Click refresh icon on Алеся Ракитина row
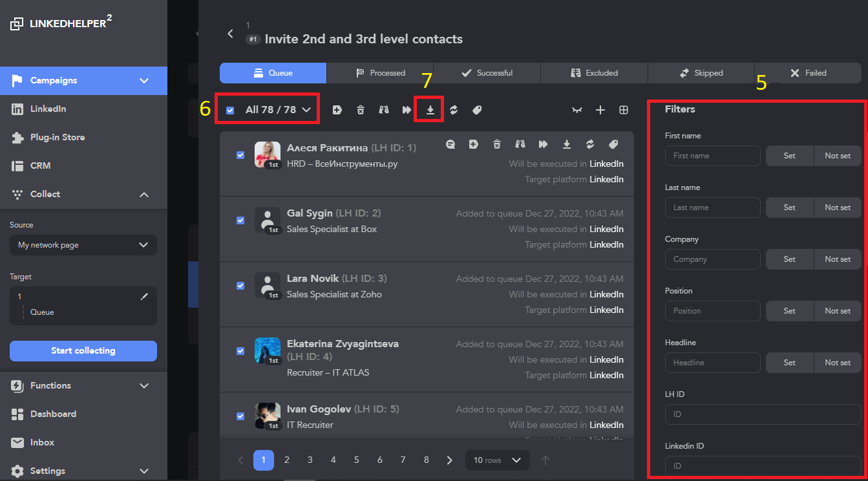868x481 pixels. coord(590,144)
